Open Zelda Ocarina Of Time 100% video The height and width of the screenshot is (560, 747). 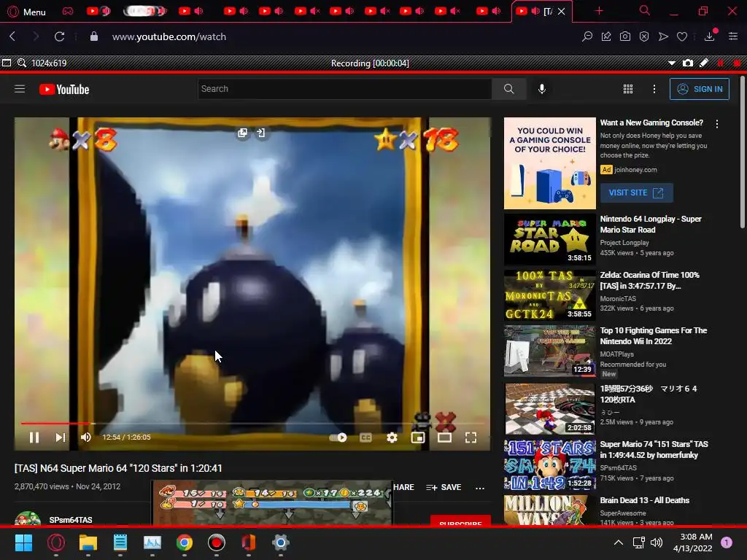[x=650, y=280]
